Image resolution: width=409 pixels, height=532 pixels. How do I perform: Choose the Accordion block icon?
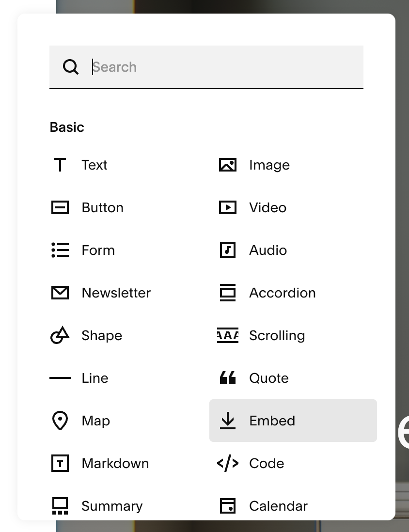pyautogui.click(x=228, y=293)
